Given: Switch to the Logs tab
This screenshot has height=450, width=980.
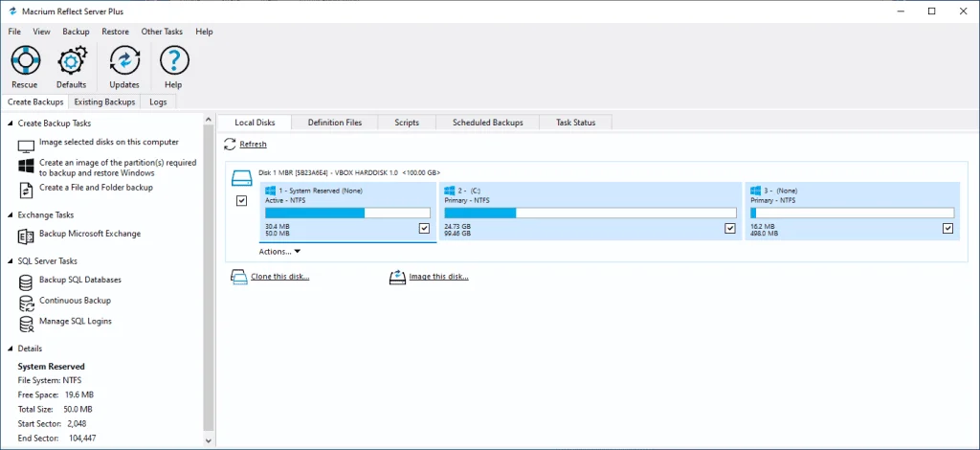Looking at the screenshot, I should [x=158, y=101].
